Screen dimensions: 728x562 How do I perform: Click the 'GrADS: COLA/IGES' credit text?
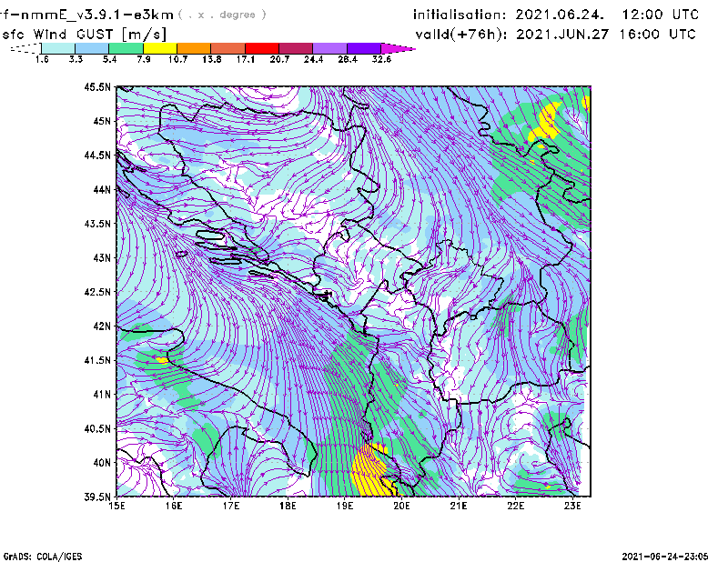point(43,557)
